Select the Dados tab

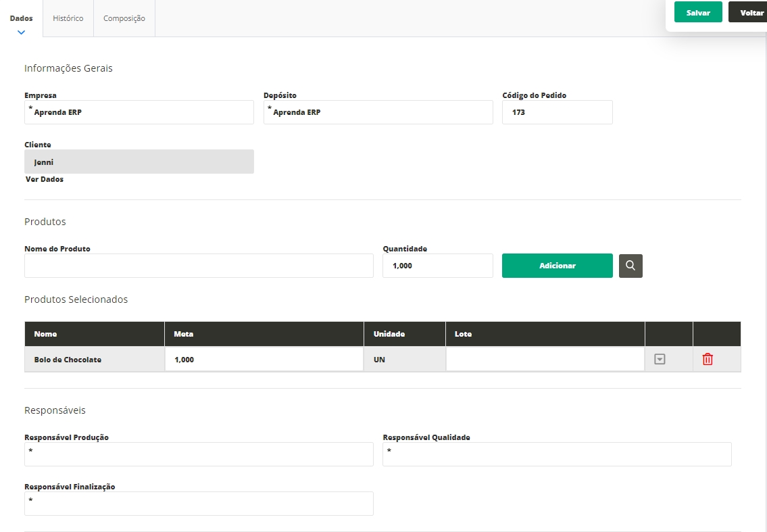coord(22,18)
